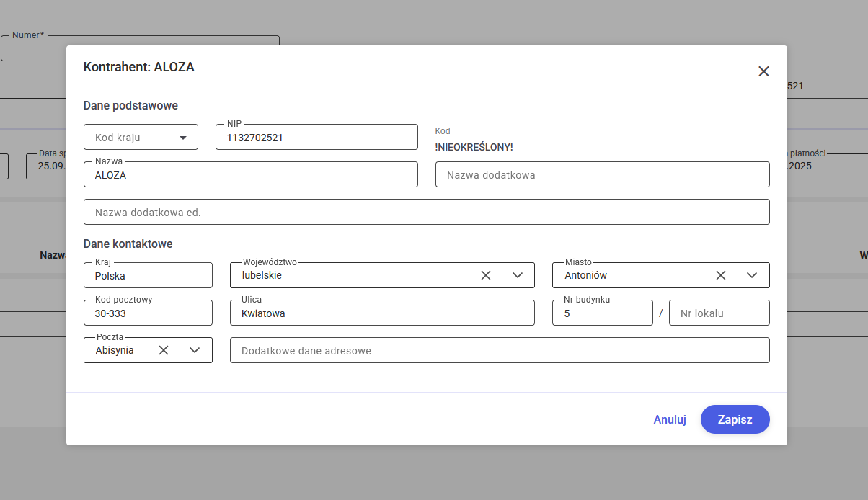Viewport: 868px width, 500px height.
Task: Clear the Miasto field selection
Action: (x=720, y=275)
